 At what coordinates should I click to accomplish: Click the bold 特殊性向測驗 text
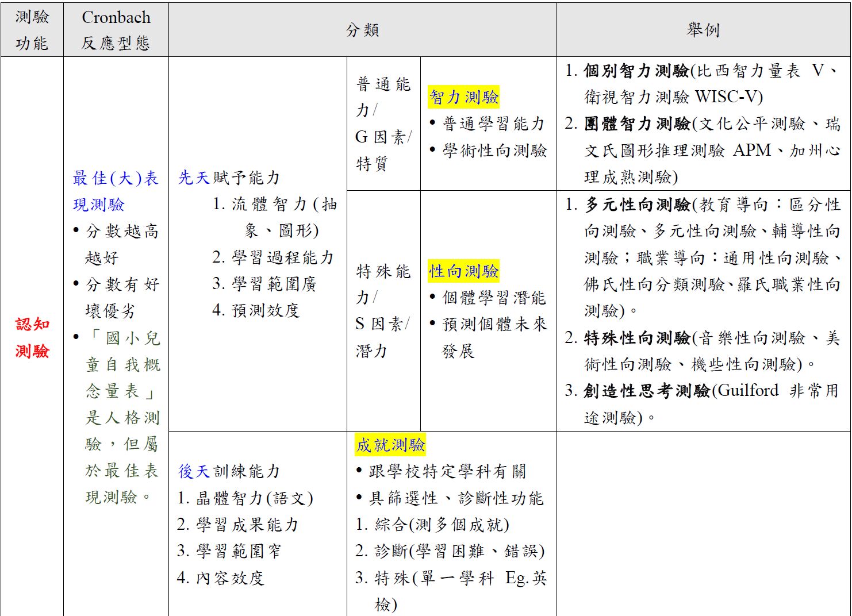[637, 338]
